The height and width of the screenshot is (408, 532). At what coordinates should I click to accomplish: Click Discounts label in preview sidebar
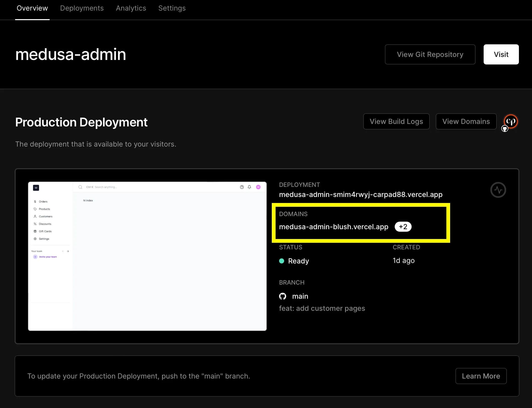tap(45, 224)
